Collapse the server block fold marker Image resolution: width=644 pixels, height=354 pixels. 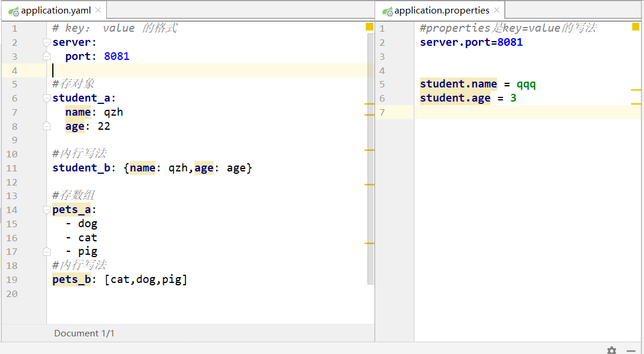[47, 42]
